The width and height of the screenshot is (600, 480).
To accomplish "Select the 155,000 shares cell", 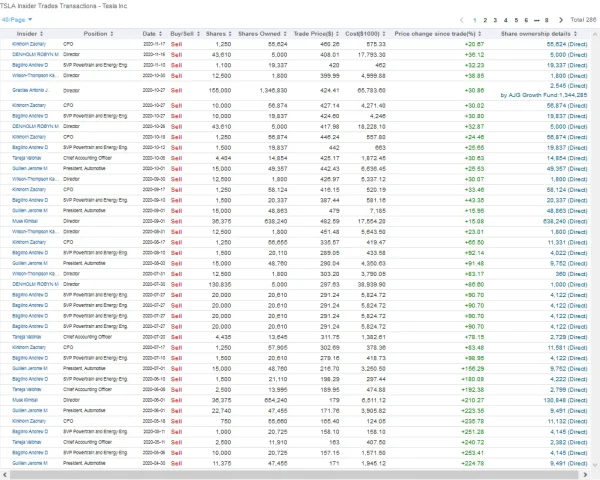I will (220, 90).
